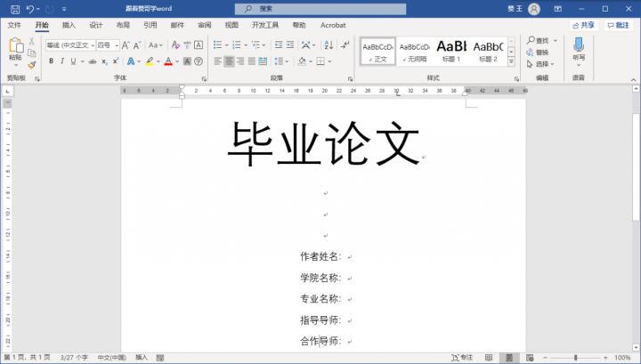Click the Paste clipboard icon
The width and height of the screenshot is (641, 364).
tap(16, 45)
